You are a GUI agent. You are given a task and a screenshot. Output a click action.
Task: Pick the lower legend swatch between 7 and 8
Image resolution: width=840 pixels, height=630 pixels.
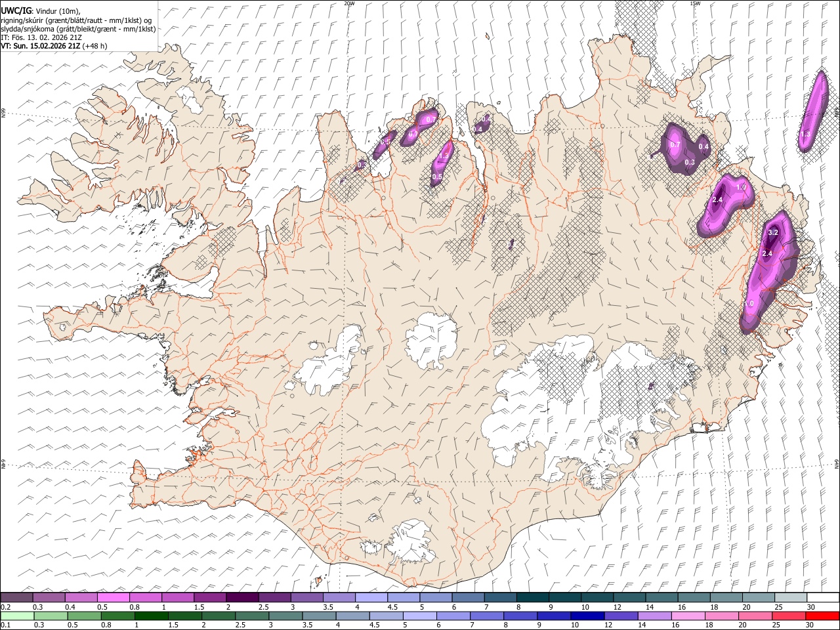click(487, 616)
